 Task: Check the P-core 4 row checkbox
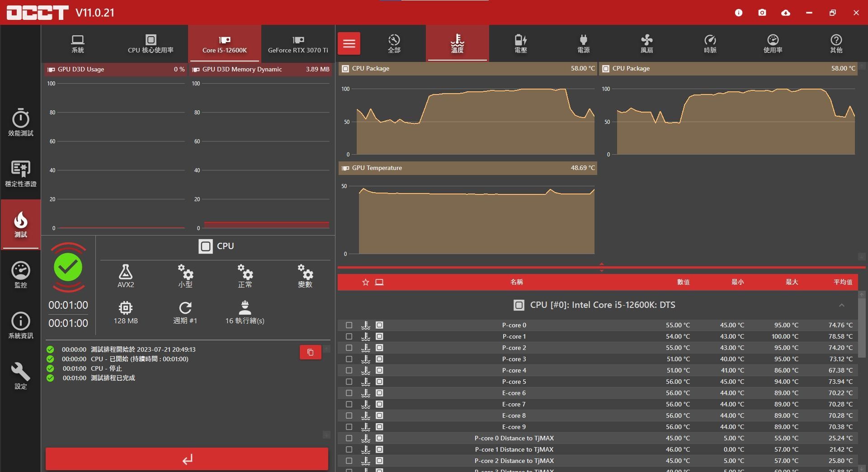349,370
